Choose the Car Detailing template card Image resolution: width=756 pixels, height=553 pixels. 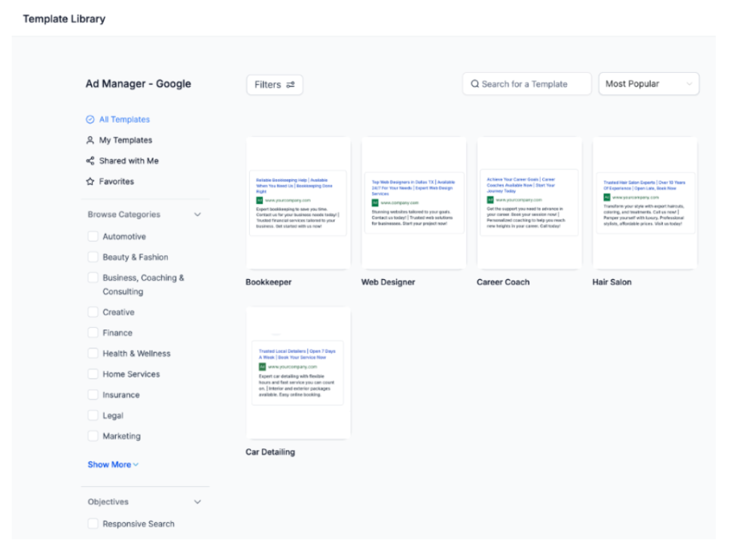[298, 373]
